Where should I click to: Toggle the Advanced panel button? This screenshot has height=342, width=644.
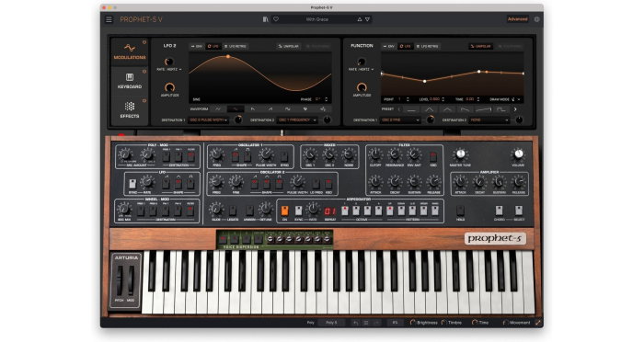(517, 19)
